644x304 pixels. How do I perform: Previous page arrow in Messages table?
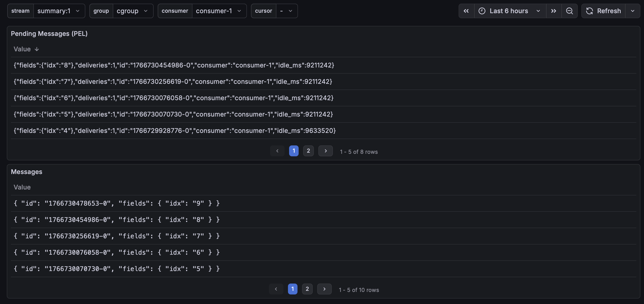coord(276,289)
